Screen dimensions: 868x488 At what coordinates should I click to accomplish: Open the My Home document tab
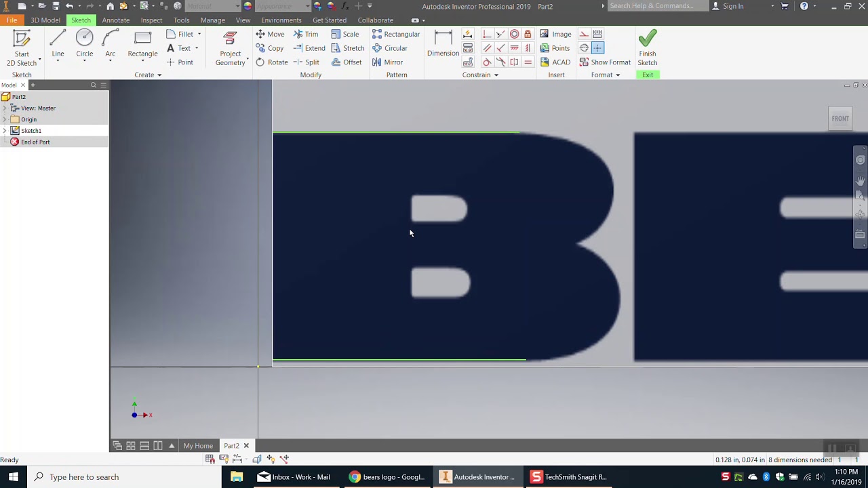[198, 445]
